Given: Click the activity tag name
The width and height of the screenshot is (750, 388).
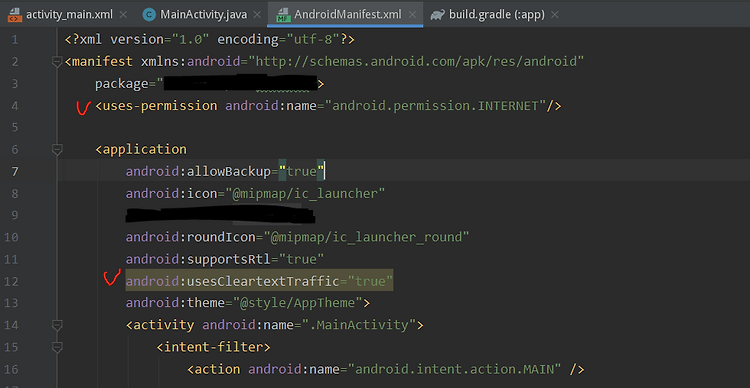Looking at the screenshot, I should 164,325.
